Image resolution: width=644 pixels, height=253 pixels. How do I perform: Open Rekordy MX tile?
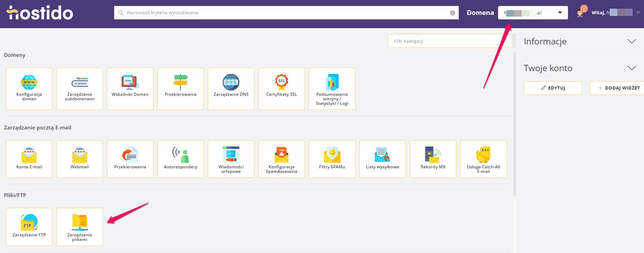coord(433,159)
